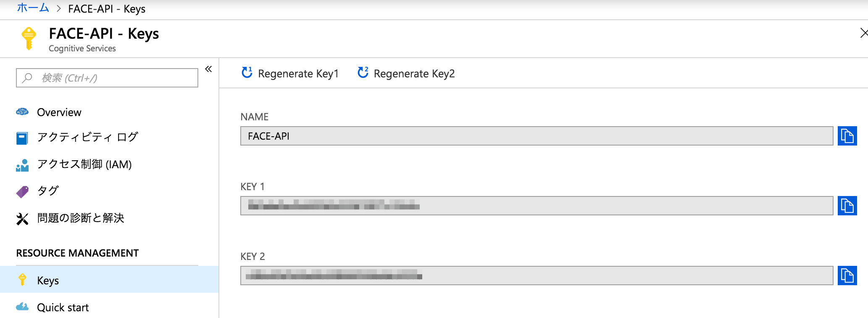Open the アクティビティ ログ menu item
Image resolution: width=868 pixels, height=318 pixels.
coord(87,137)
